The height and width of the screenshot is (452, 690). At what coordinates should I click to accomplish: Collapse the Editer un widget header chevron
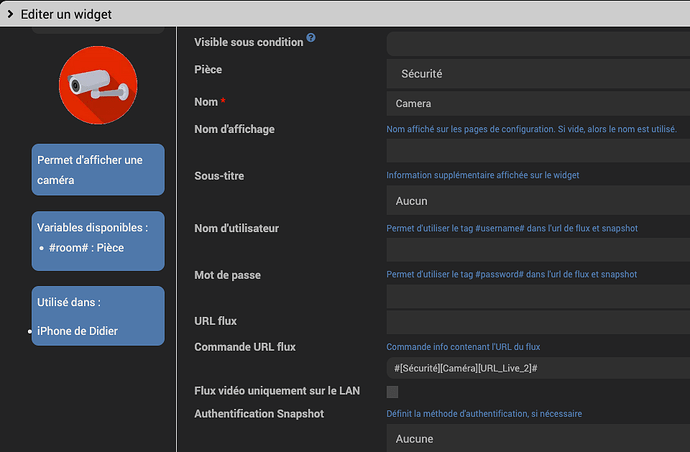pyautogui.click(x=10, y=14)
